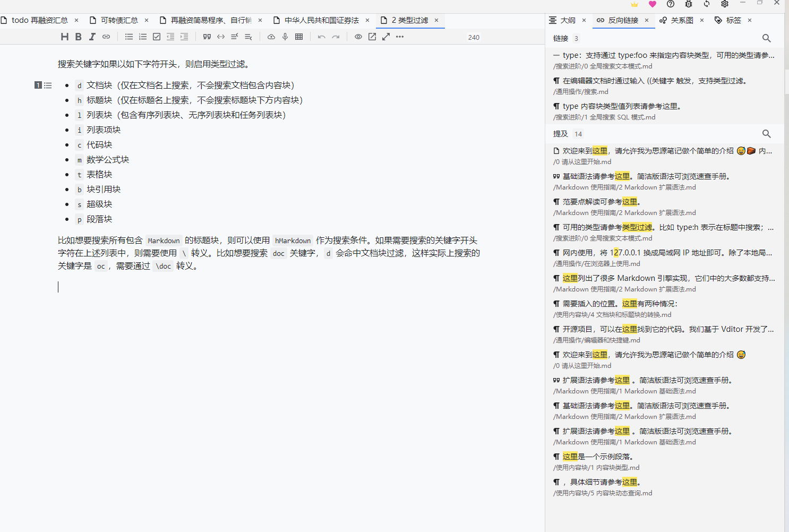Insert a hyperlink using the toolbar link icon
Viewport: 789px width, 532px height.
tap(106, 37)
